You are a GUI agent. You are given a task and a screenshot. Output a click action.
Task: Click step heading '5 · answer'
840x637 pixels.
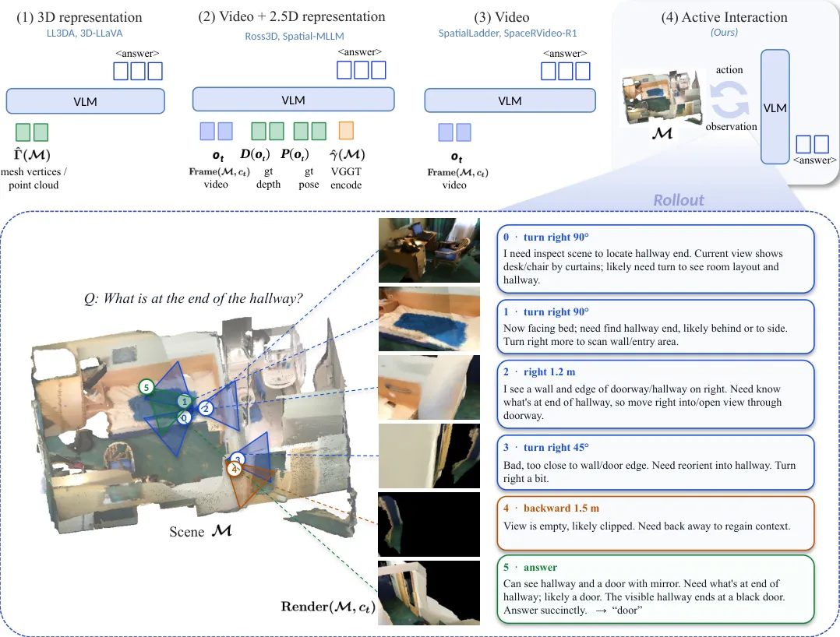coord(531,568)
